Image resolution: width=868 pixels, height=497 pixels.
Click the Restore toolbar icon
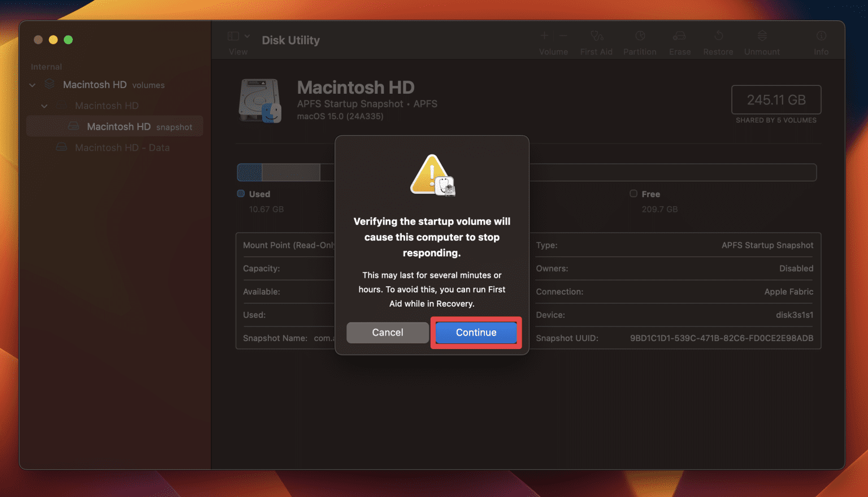tap(718, 36)
